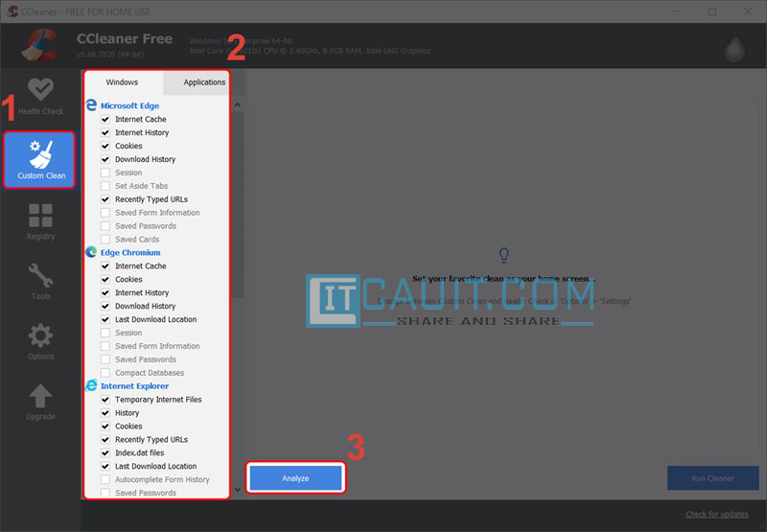Click 'Set your favorite clean' tip text
Image resolution: width=767 pixels, height=532 pixels.
(x=504, y=279)
